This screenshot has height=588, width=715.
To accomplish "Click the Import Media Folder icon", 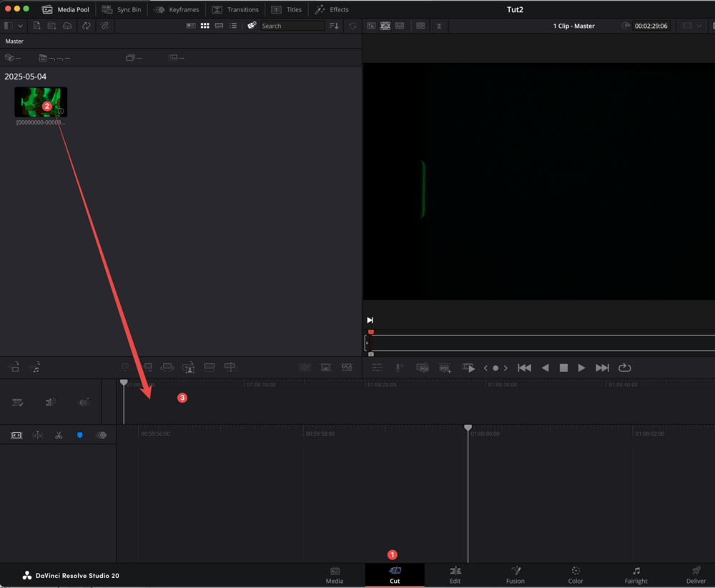I will [52, 26].
